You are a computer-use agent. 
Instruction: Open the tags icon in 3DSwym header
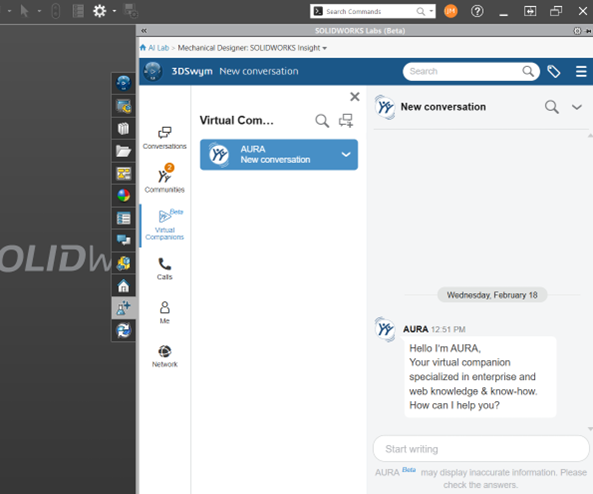point(554,71)
